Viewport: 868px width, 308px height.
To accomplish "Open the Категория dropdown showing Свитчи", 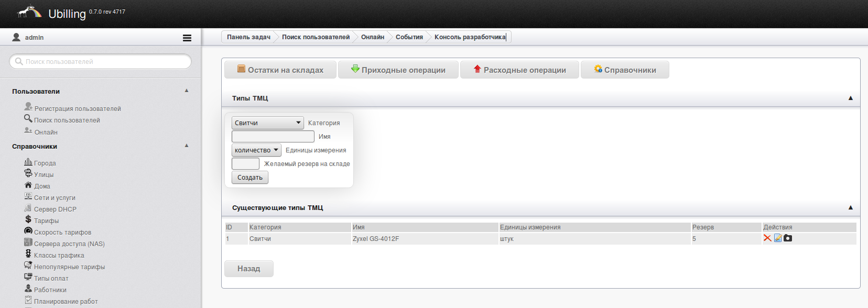I will pos(267,123).
